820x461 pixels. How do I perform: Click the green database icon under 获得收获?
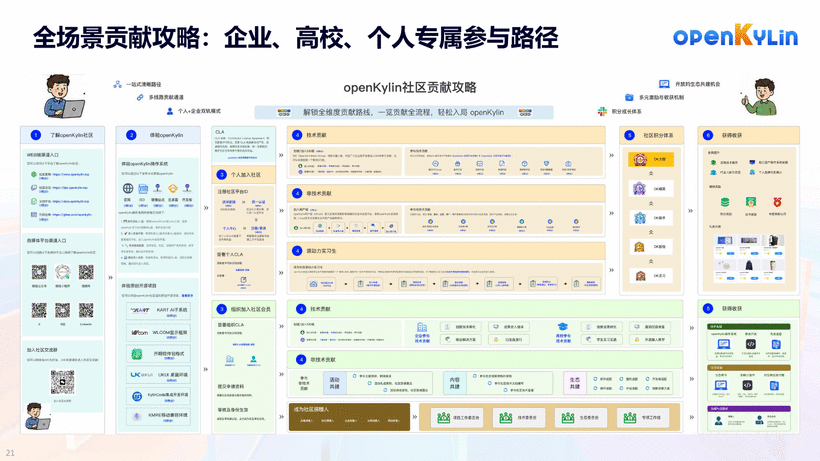(x=725, y=202)
